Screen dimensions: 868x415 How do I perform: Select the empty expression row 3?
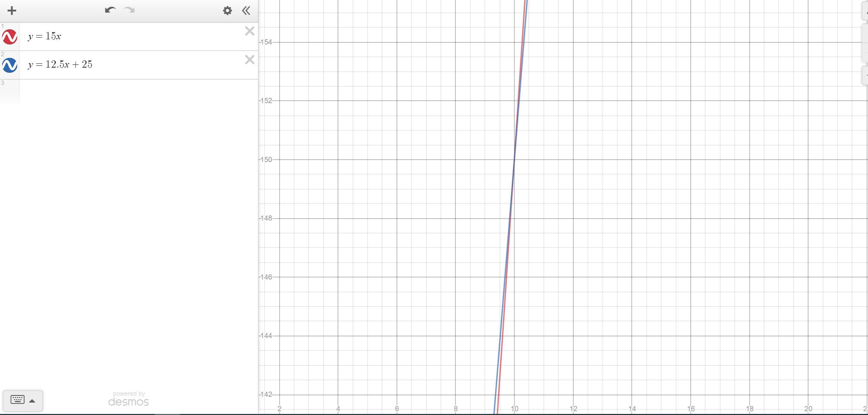click(138, 91)
